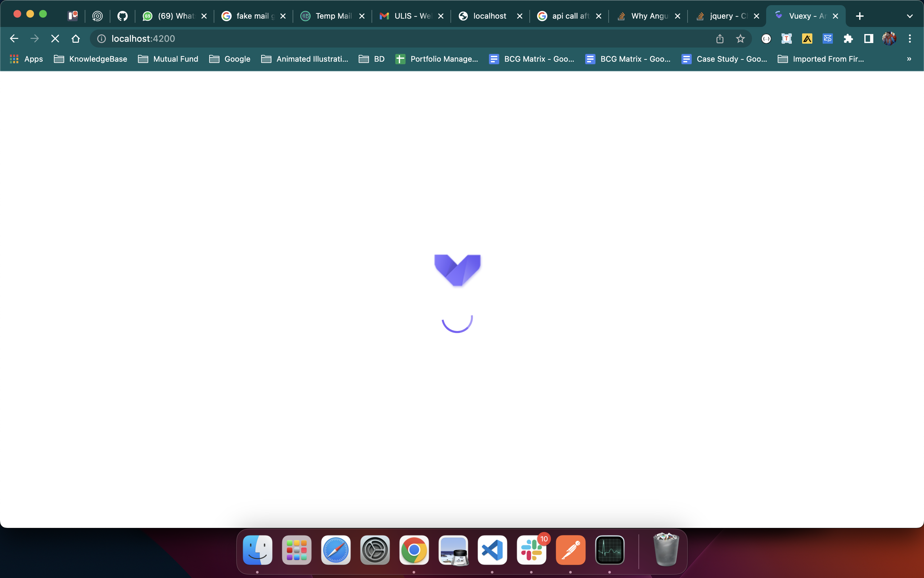Open first BCG Matrix bookmark

532,59
